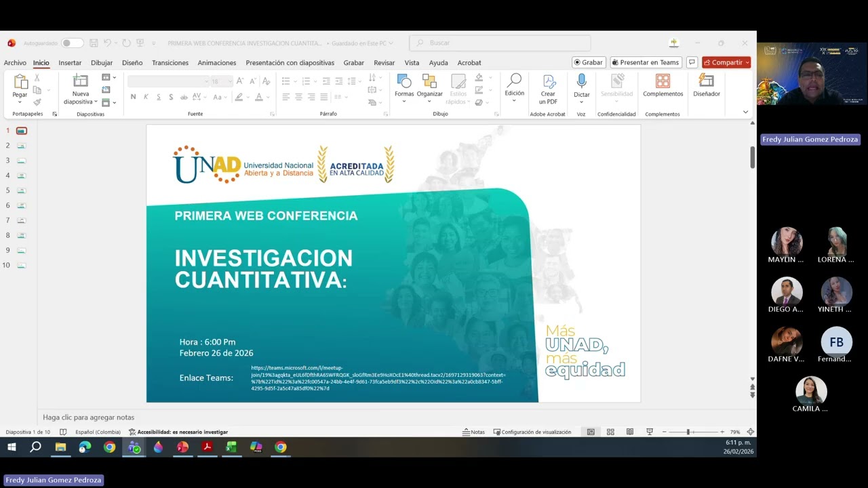Expand the Compartir dropdown button

click(747, 62)
